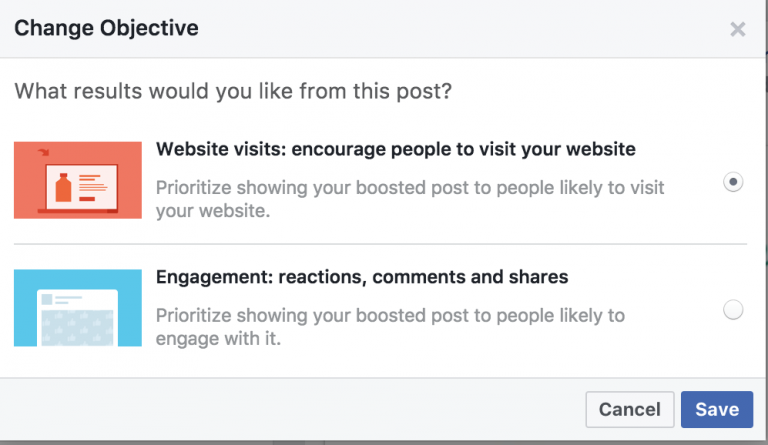
Task: Click the patterned post image in Engagement illustration
Action: [x=78, y=329]
